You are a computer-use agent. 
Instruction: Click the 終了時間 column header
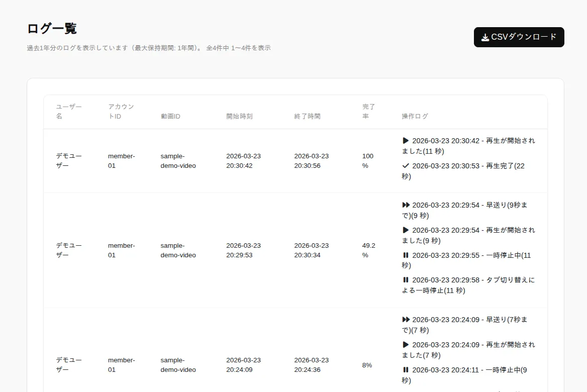coord(308,117)
